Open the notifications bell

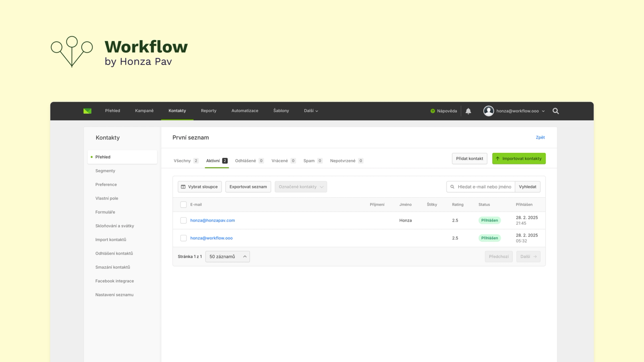[x=468, y=111]
